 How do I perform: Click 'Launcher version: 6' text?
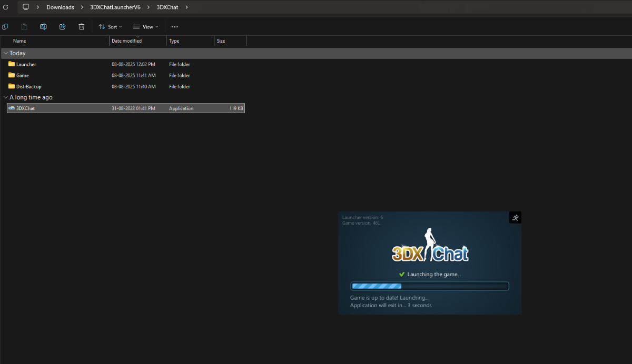point(363,217)
